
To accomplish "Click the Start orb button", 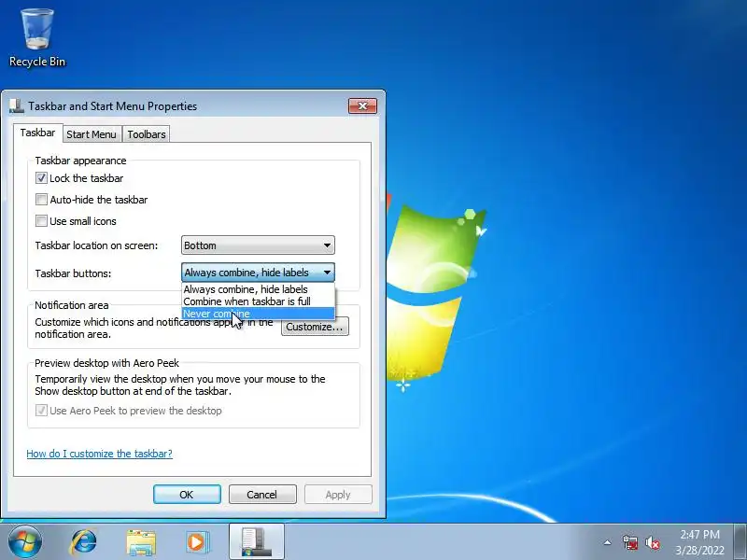I will pos(24,542).
